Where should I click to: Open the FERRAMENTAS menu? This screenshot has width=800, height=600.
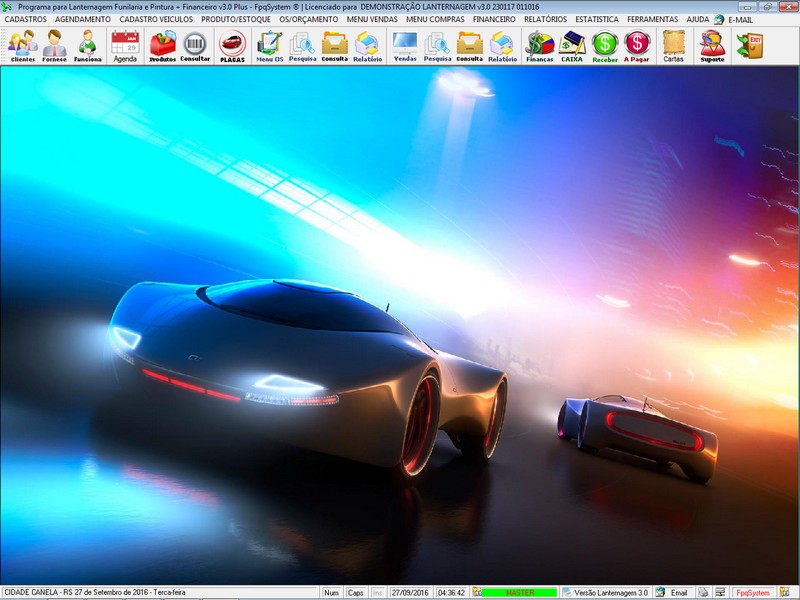pos(653,19)
